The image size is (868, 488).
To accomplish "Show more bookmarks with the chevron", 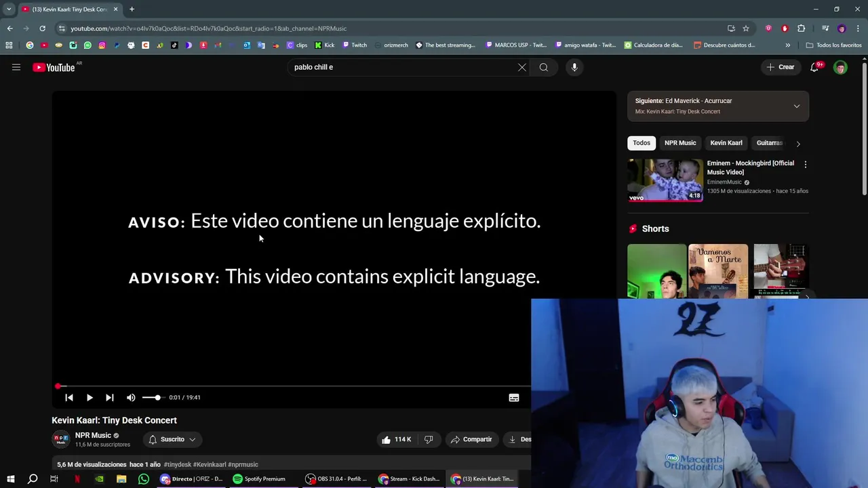I will 787,45.
